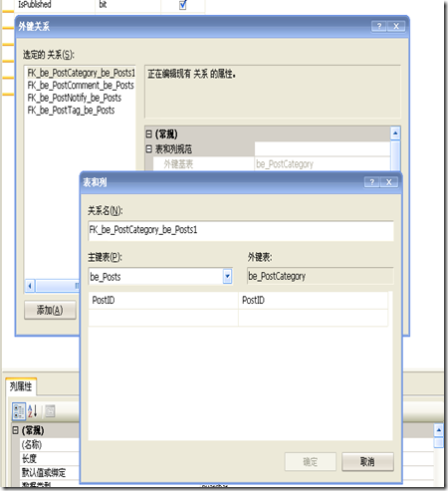The image size is (448, 491).
Task: Click the 确定 button
Action: (x=311, y=461)
